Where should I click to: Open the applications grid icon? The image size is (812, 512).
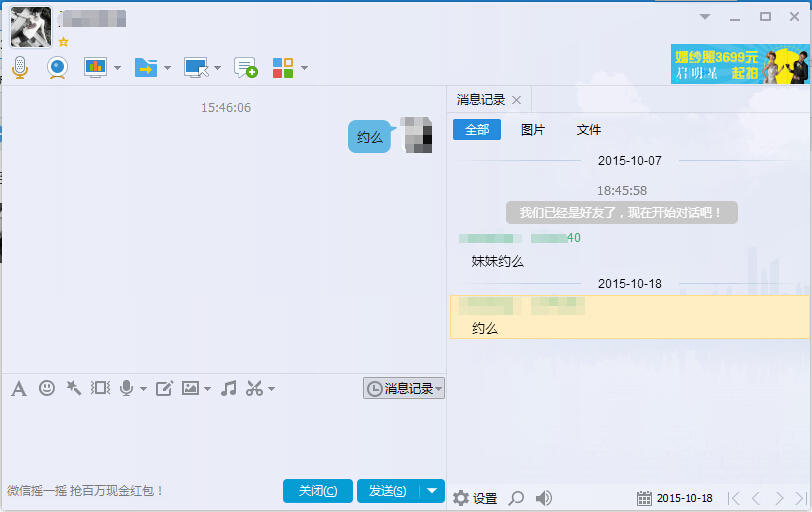283,68
